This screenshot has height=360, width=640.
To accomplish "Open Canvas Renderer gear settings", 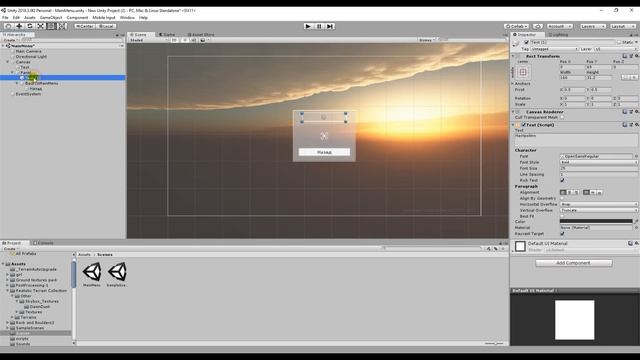I will pyautogui.click(x=636, y=111).
